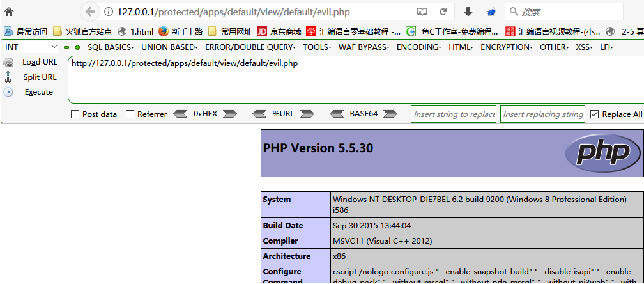Open the XSS menu
Viewport: 644px width, 284px height.
(x=584, y=47)
